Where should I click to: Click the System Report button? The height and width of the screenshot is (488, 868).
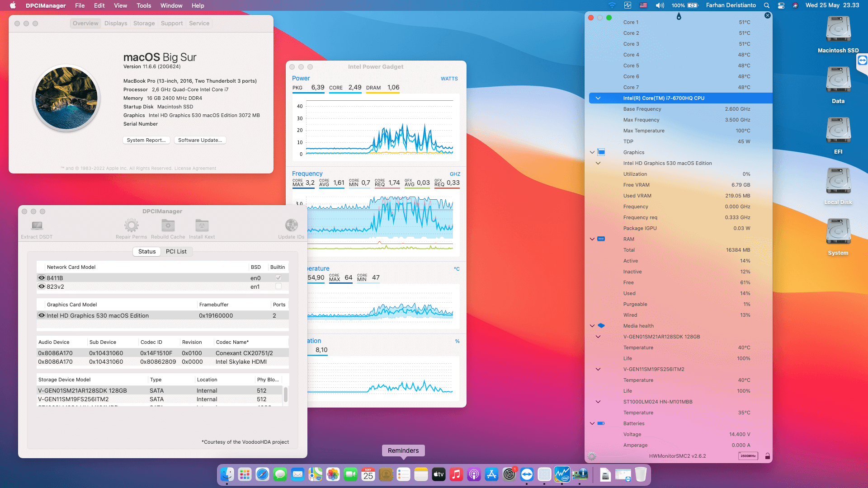click(146, 140)
